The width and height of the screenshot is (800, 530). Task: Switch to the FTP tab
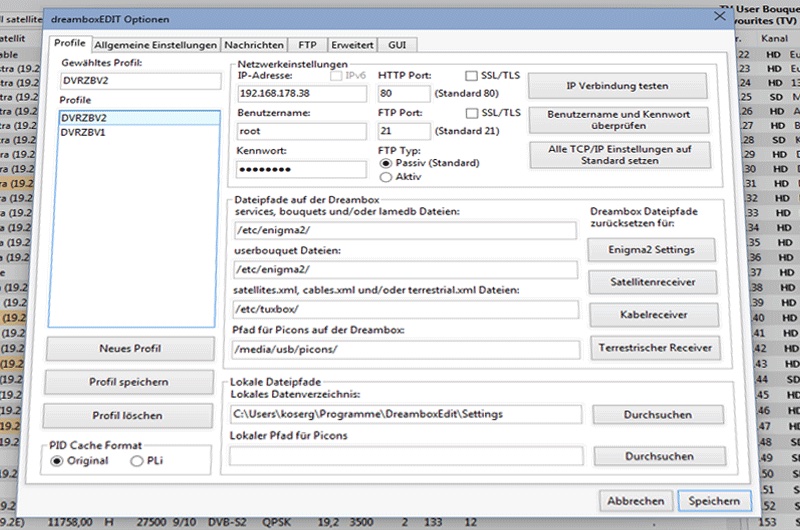click(307, 45)
